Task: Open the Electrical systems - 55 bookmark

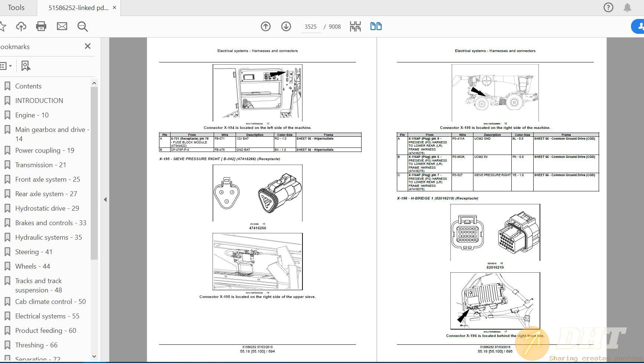Action: click(x=47, y=316)
